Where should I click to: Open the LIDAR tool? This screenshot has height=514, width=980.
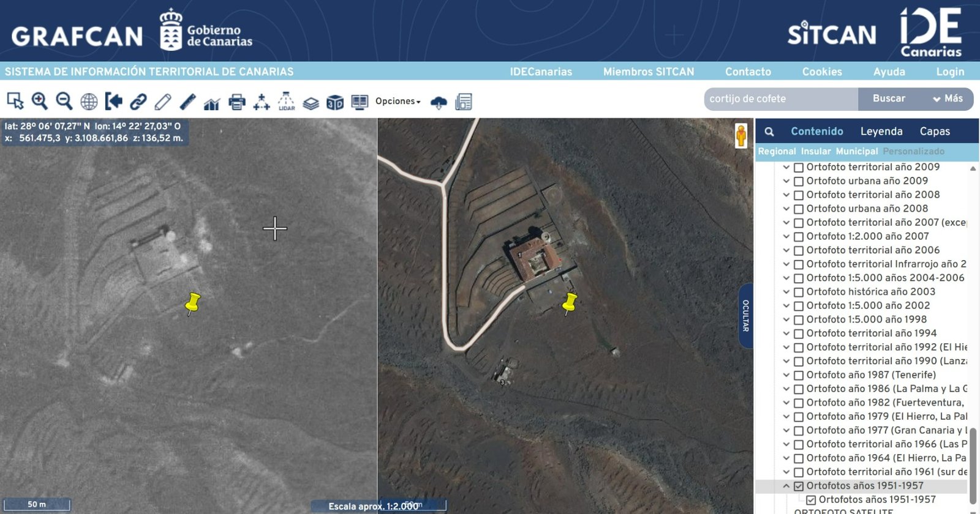click(286, 102)
